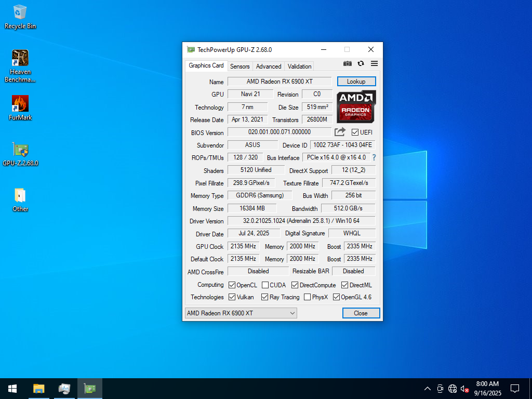
Task: Click the AMD Radeon Graphics logo
Action: pos(356,107)
